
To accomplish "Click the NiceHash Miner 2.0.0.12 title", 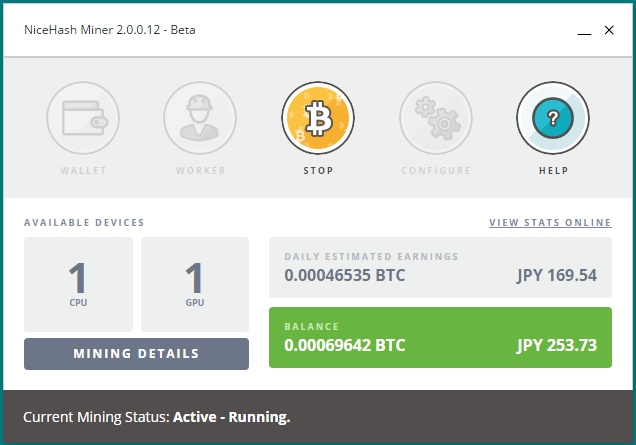I will click(110, 30).
